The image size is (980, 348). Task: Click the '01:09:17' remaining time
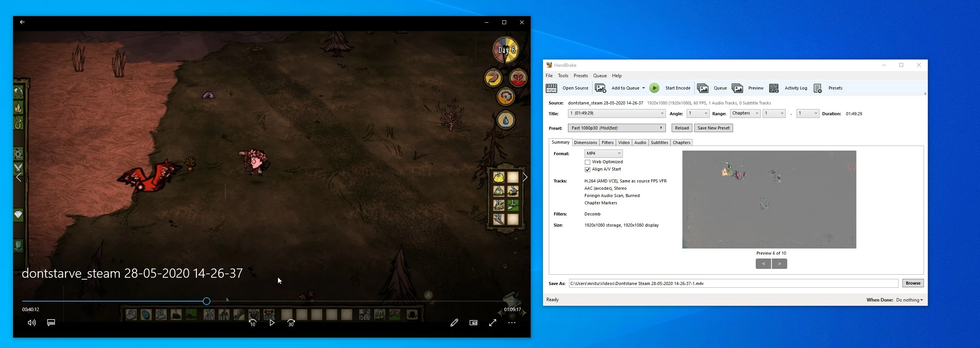512,309
